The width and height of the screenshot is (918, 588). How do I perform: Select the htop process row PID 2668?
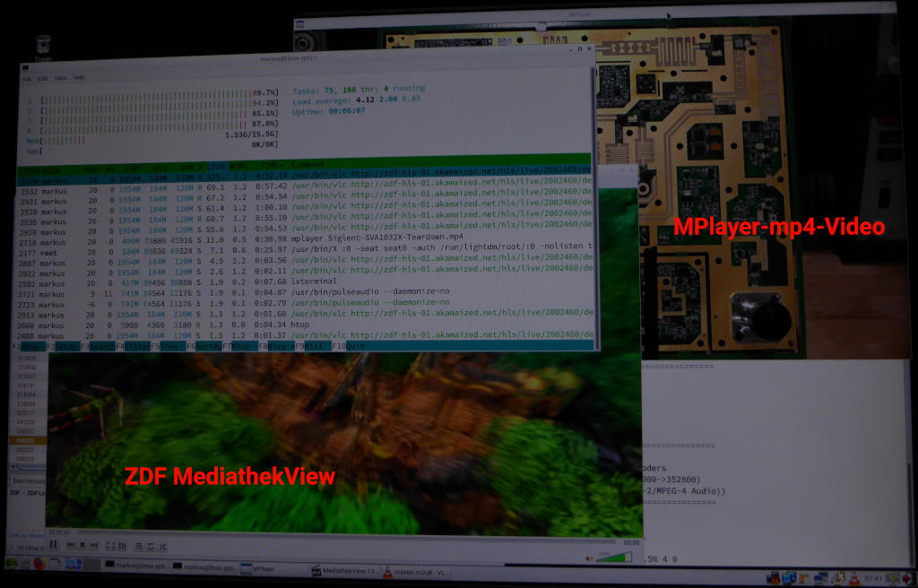click(305, 325)
